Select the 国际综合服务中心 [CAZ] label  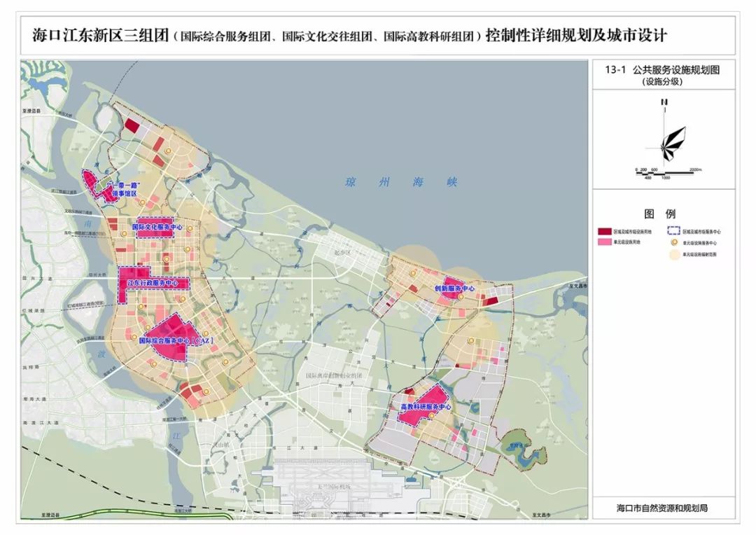coord(176,340)
